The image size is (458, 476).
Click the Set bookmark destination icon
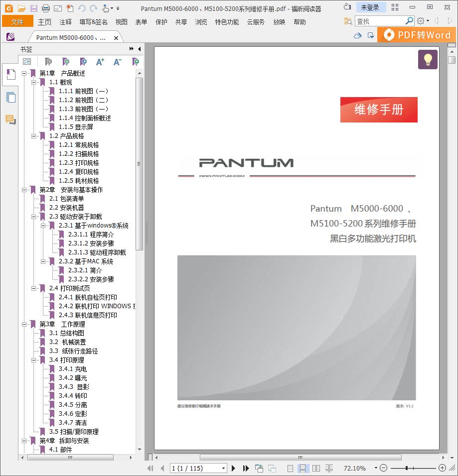tap(83, 62)
